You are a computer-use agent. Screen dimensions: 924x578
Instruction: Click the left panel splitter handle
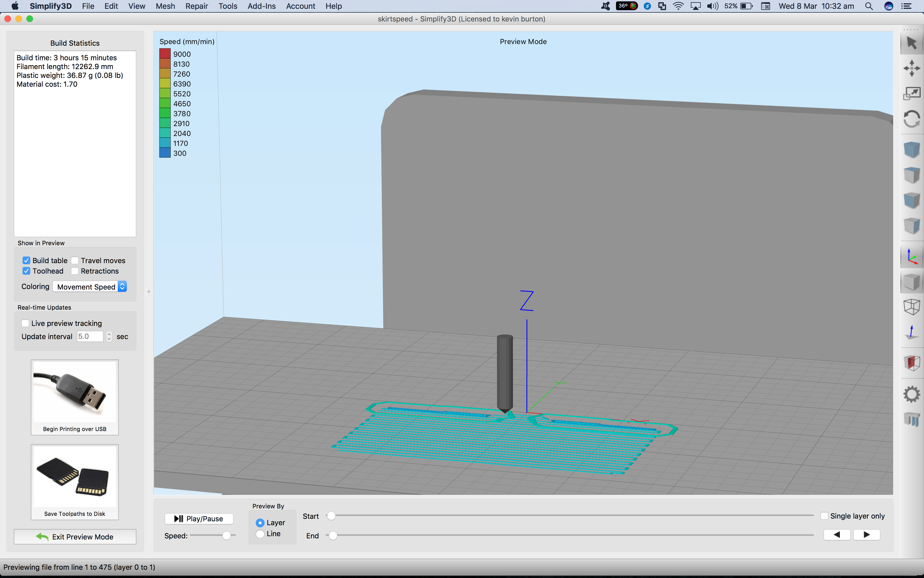[149, 292]
